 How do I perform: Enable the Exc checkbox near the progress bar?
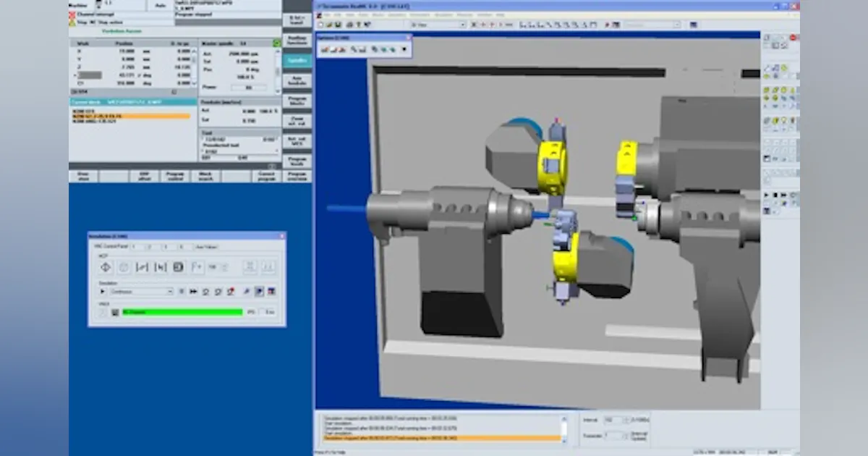click(262, 312)
